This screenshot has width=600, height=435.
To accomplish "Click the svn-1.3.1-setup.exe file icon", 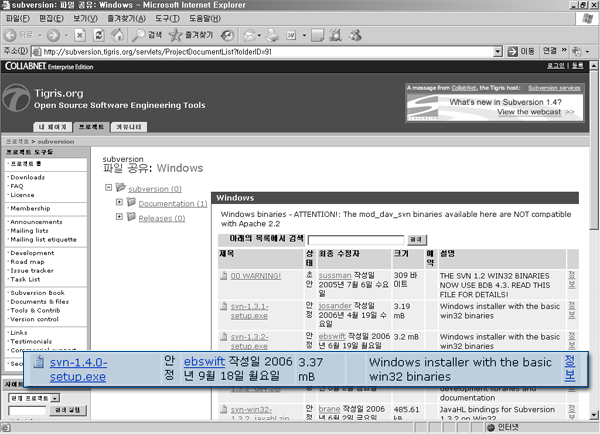I will coord(224,306).
